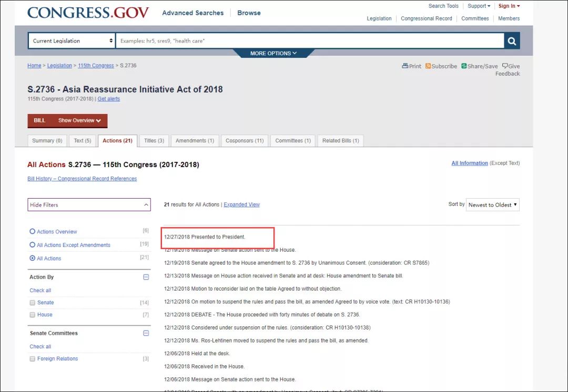Click the 12/13/2018 Message on House action entry
Screen dimensions: 568x392
283,276
